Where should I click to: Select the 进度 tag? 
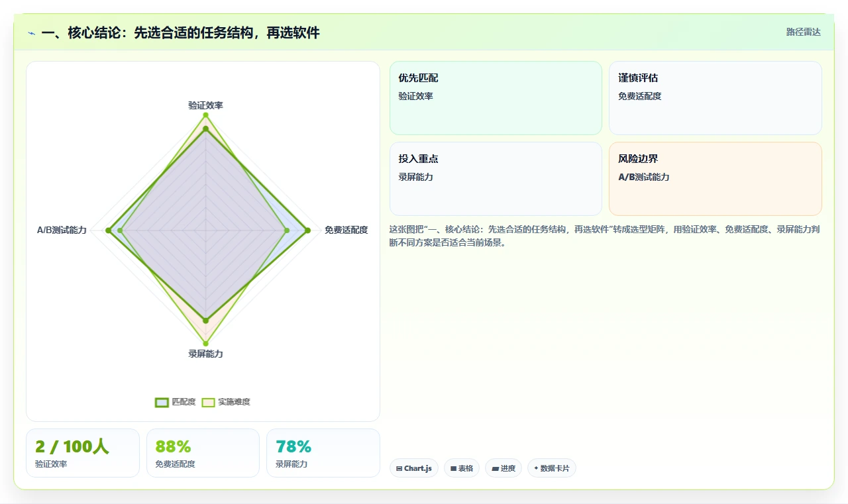coord(503,468)
